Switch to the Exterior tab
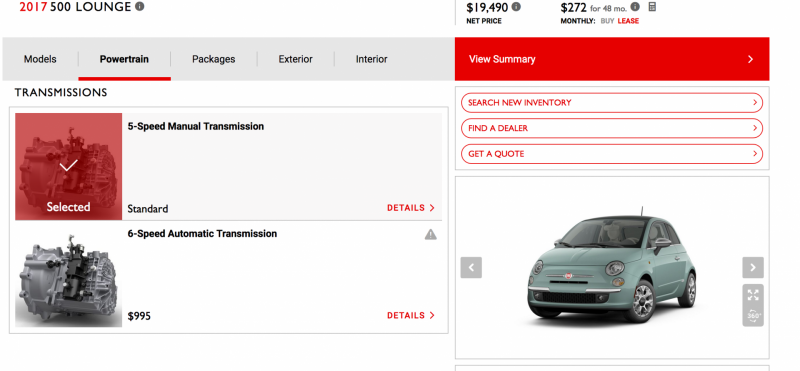The image size is (800, 371). [295, 59]
